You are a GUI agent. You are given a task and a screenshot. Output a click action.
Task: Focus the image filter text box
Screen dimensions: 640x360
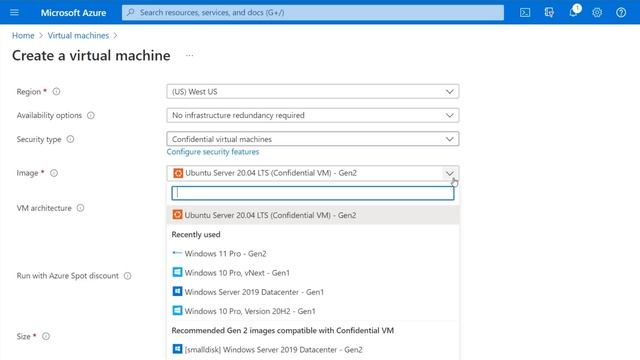coord(313,193)
